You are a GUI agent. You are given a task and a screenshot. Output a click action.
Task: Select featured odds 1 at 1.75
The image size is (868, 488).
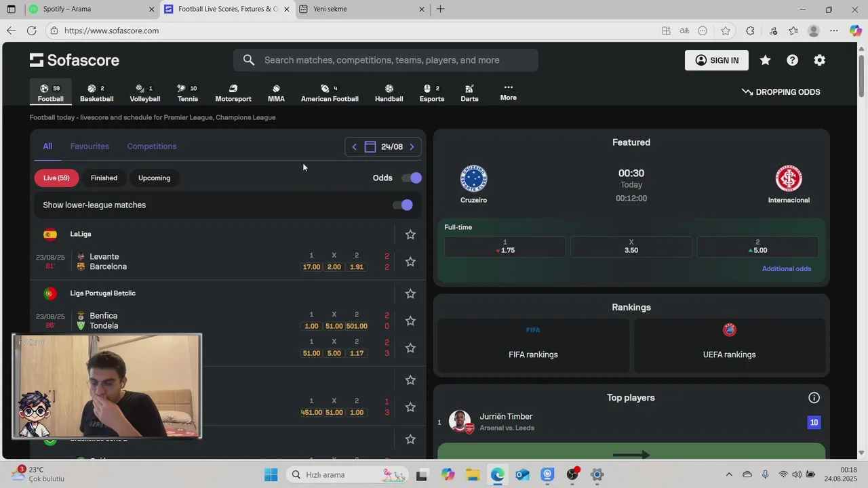pos(505,247)
